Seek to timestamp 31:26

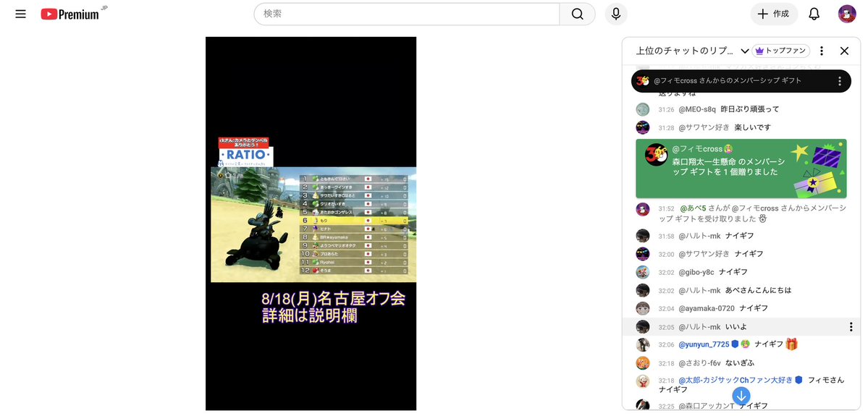(666, 109)
